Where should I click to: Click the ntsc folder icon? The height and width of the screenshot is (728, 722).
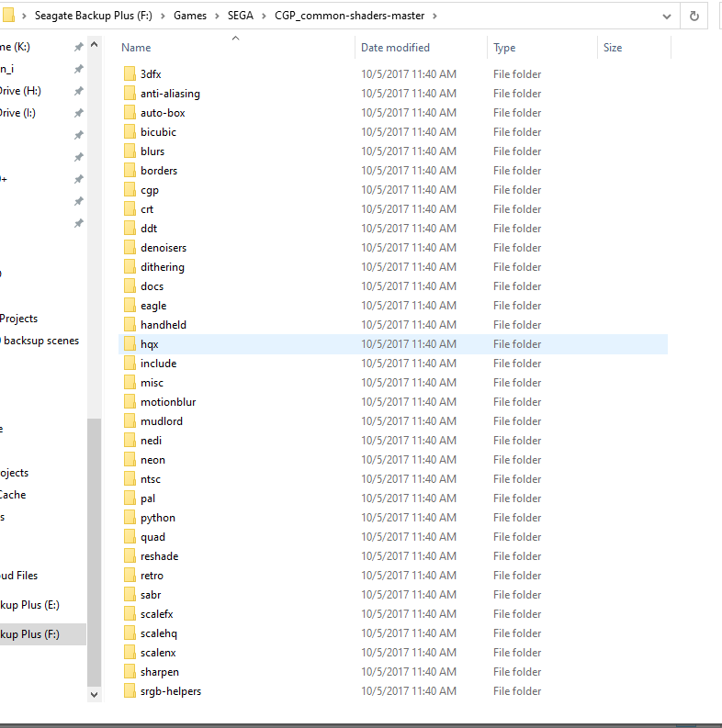pos(130,478)
